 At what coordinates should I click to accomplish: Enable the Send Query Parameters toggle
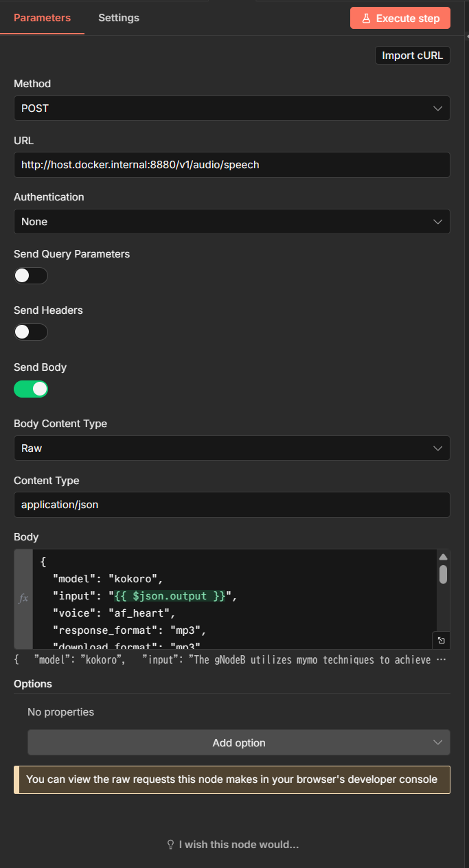tap(31, 275)
